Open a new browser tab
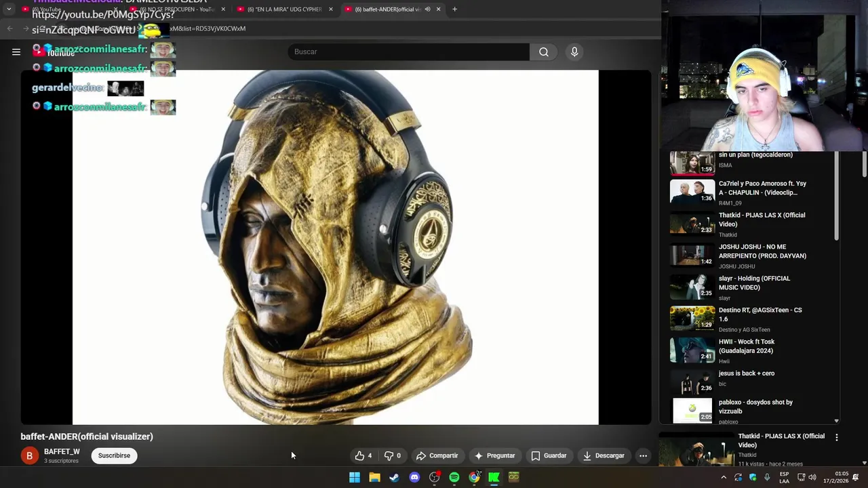 click(454, 9)
